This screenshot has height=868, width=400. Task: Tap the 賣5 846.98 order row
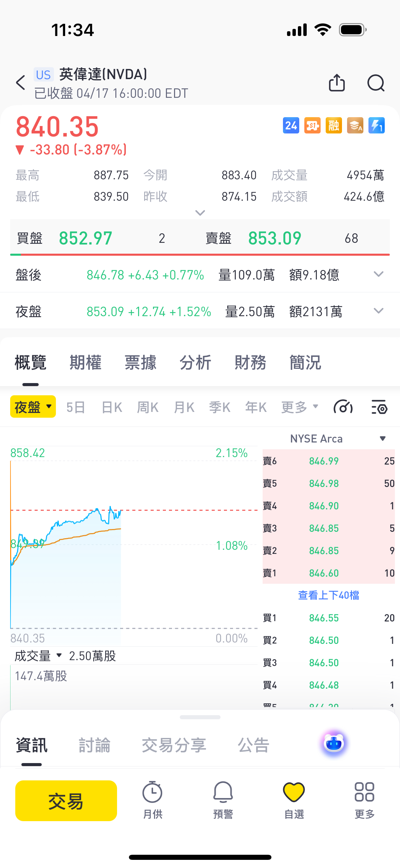coord(328,483)
